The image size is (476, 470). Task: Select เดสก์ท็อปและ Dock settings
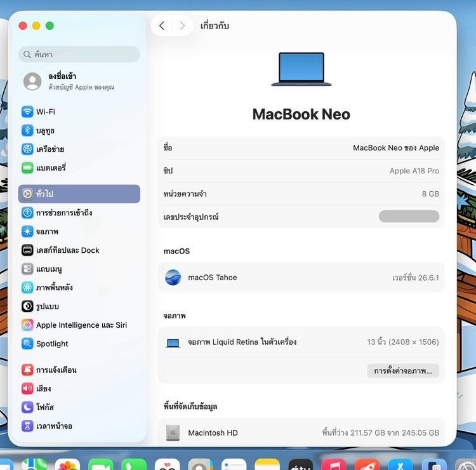point(79,250)
